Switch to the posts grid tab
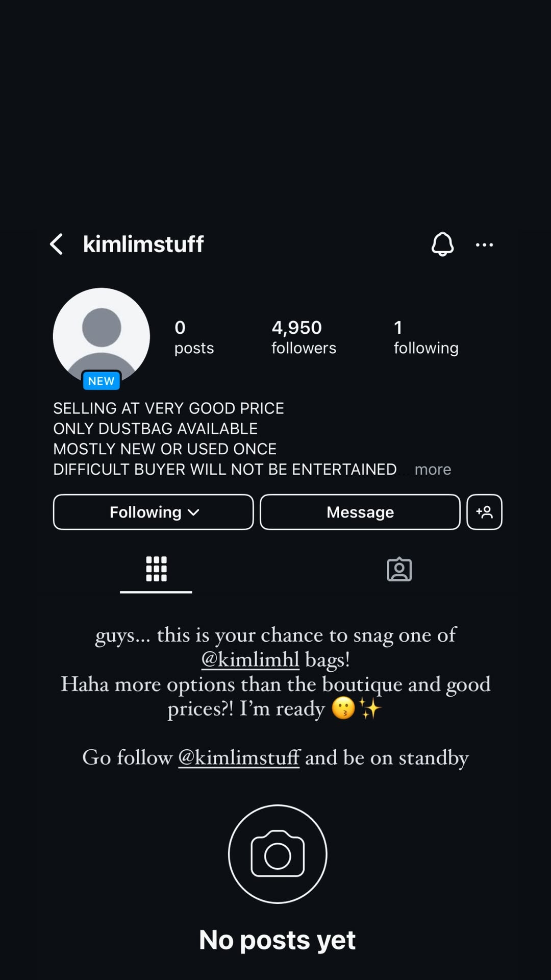The width and height of the screenshot is (551, 980). 156,569
